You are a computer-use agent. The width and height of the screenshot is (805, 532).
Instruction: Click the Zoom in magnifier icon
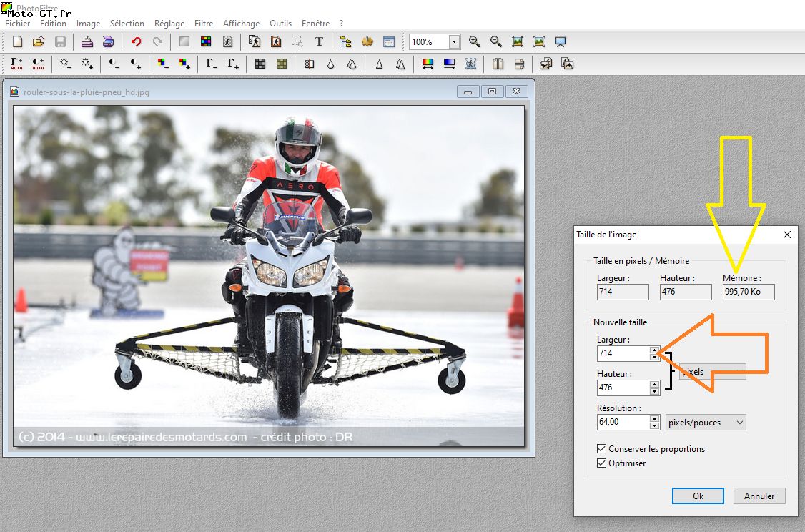point(475,41)
